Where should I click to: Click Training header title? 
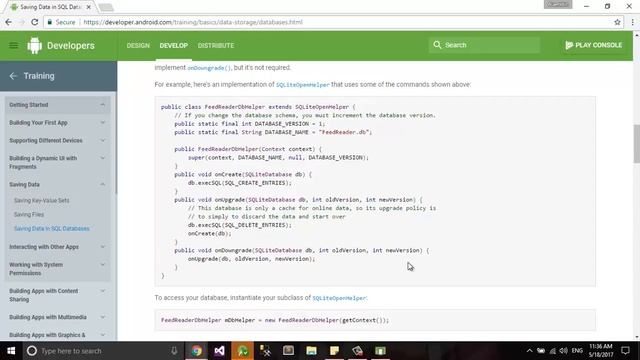(x=39, y=76)
